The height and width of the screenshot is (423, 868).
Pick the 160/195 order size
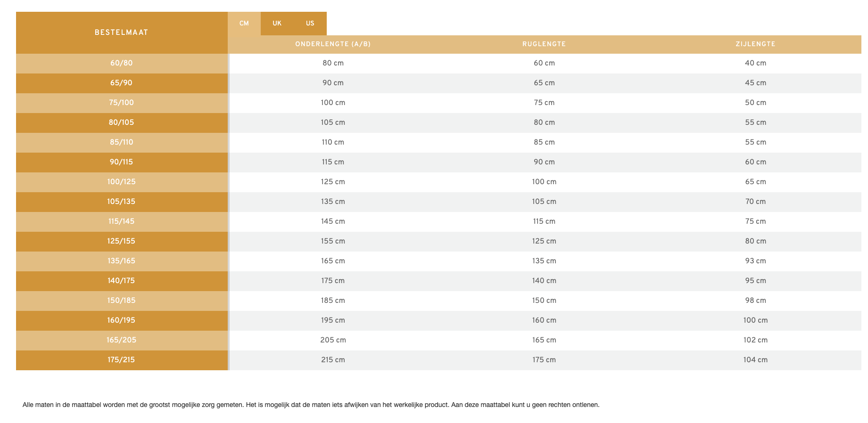pyautogui.click(x=122, y=320)
